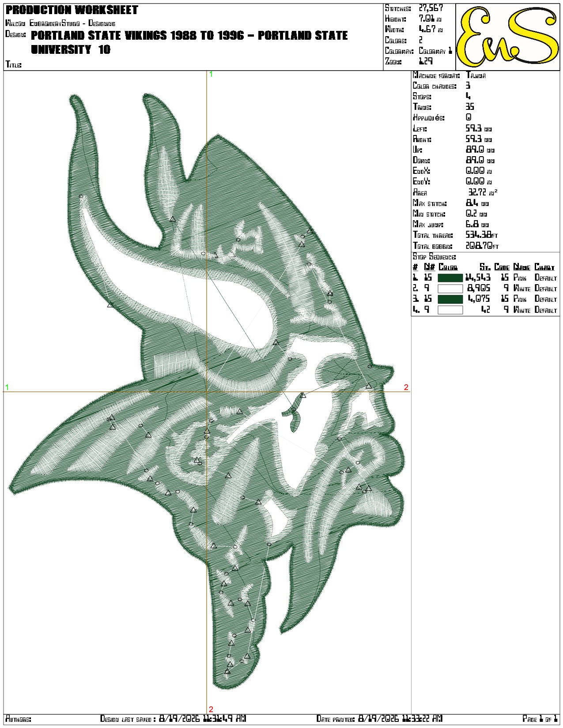Click the 'Up:' label
The height and width of the screenshot is (728, 563).
(417, 150)
